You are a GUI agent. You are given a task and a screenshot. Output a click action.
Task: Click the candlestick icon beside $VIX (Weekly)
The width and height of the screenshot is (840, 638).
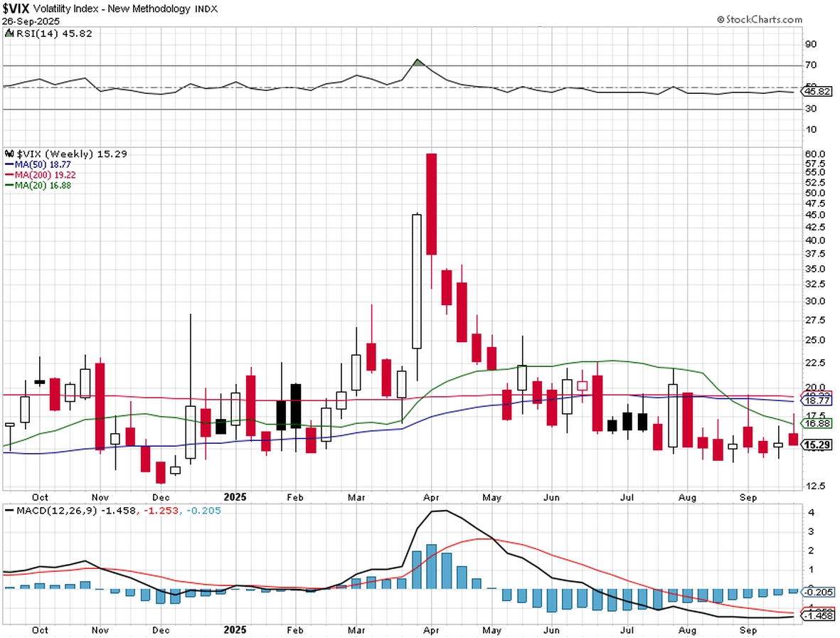tap(10, 154)
